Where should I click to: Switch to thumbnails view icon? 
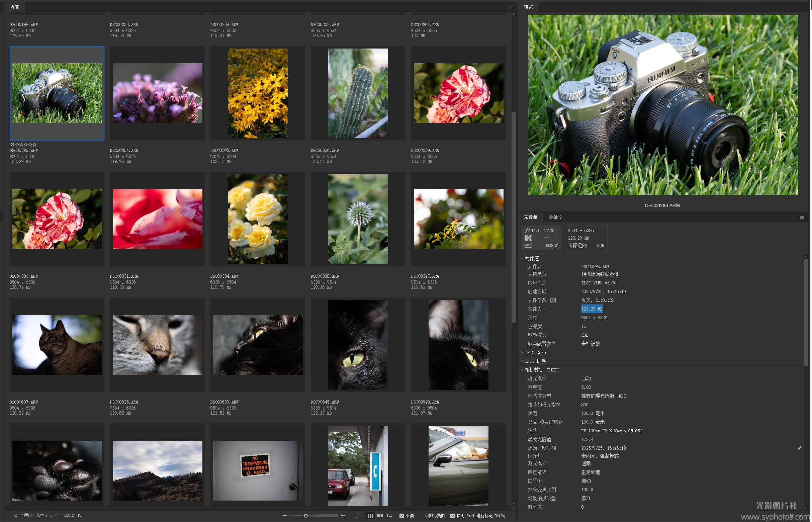click(370, 516)
